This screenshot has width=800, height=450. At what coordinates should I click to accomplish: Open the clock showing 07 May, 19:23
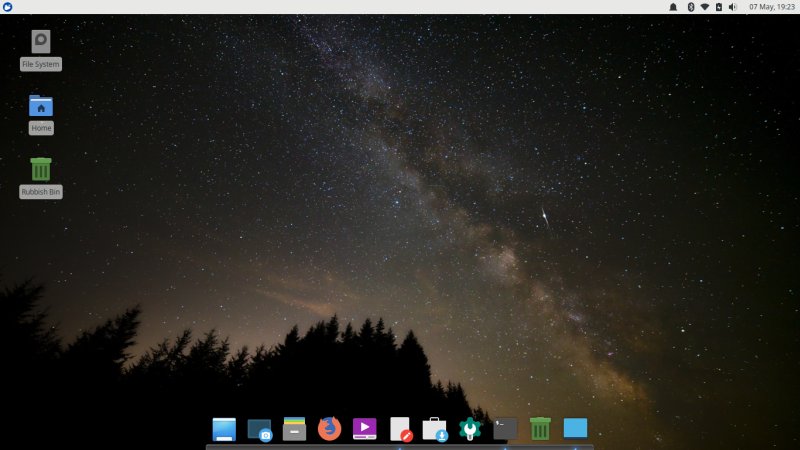771,7
